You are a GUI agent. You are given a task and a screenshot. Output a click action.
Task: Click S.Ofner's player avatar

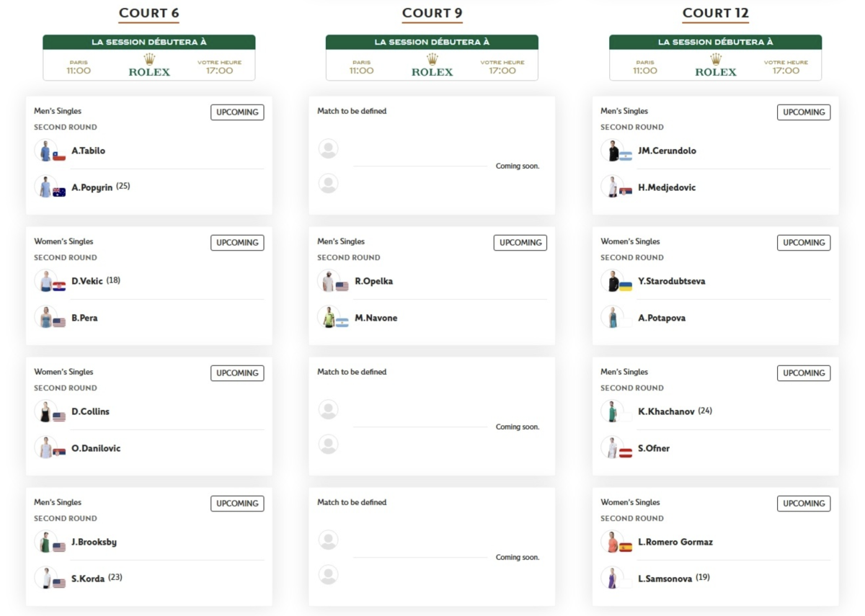coord(612,447)
